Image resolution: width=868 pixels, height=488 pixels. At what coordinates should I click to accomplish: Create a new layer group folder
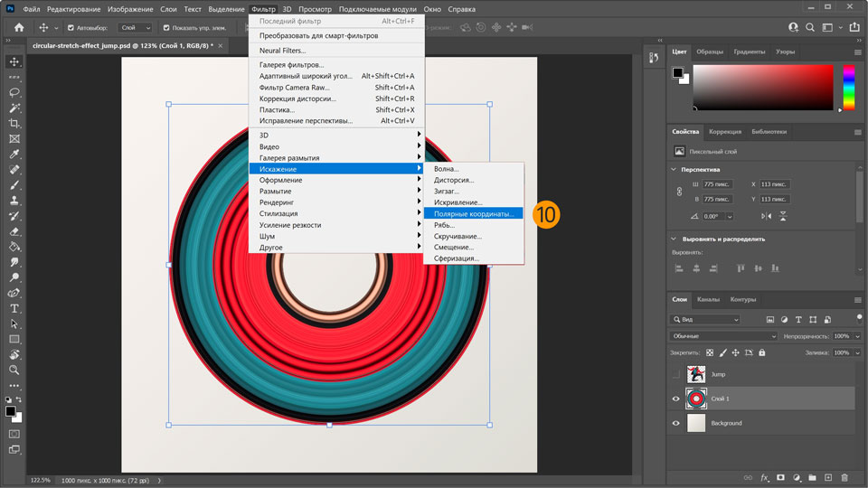(812, 477)
